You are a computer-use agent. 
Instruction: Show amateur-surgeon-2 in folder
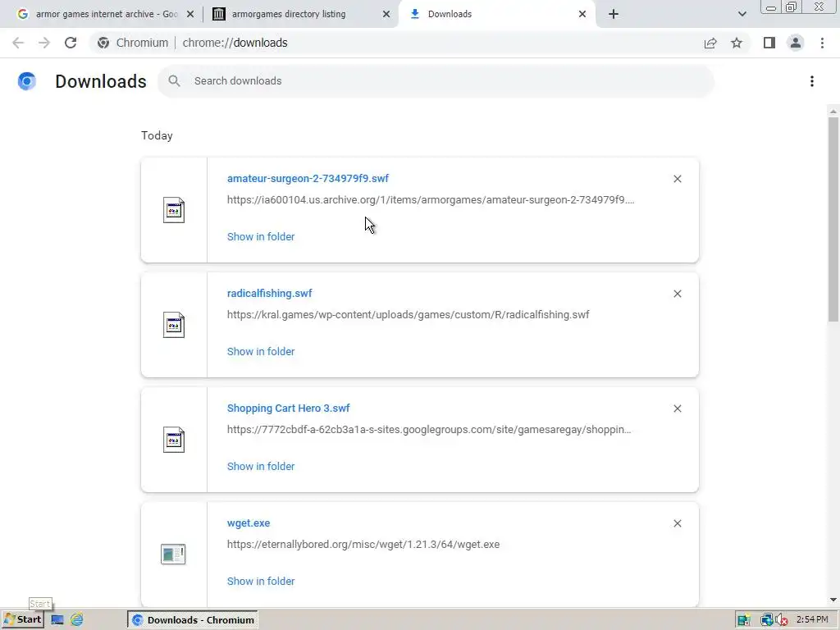point(261,237)
